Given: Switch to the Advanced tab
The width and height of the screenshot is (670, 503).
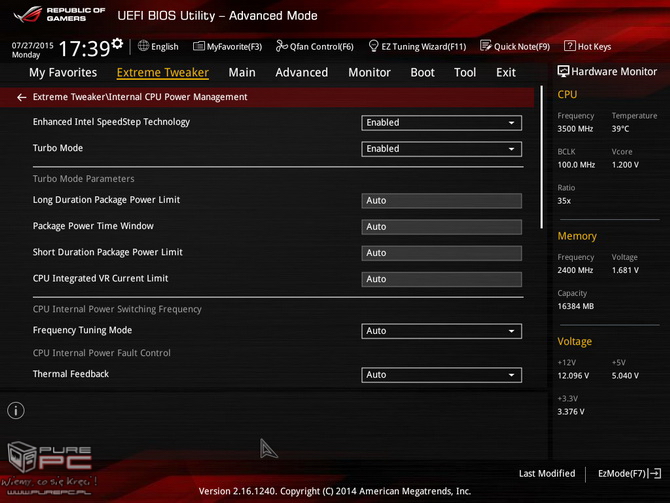Looking at the screenshot, I should [x=302, y=73].
